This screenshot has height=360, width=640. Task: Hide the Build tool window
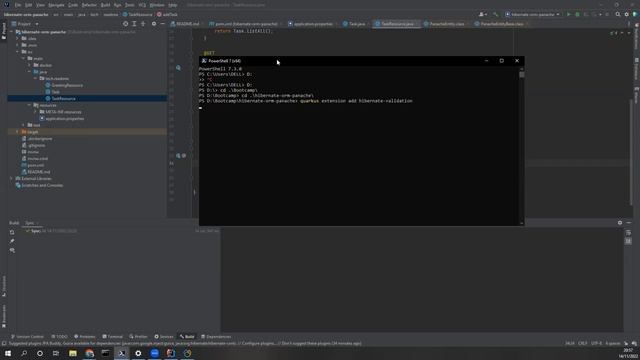click(629, 222)
